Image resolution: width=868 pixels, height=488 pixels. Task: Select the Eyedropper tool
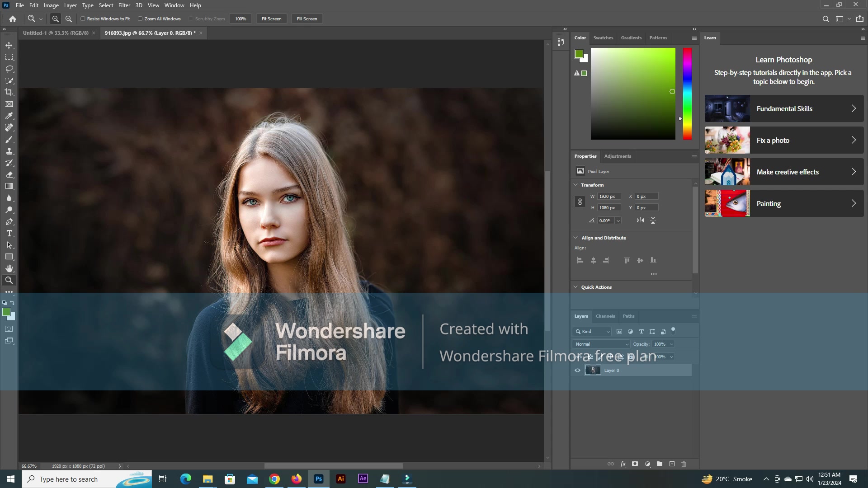click(9, 116)
